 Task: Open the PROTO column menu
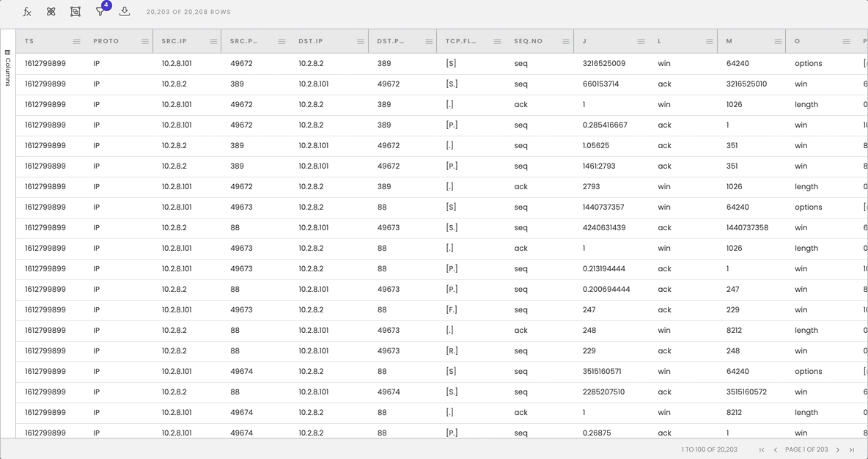coord(145,42)
